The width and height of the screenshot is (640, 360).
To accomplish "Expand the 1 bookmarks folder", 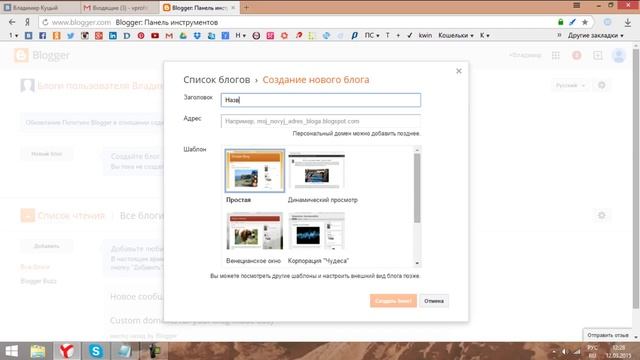I will [13, 36].
